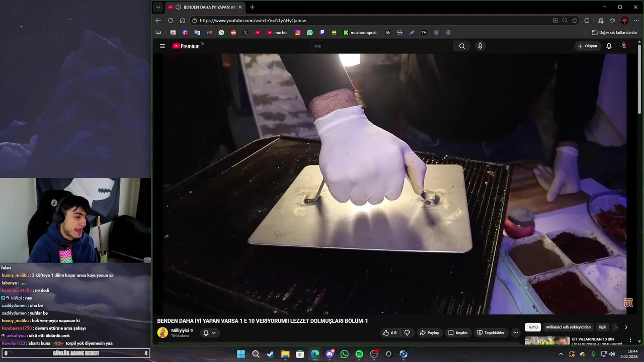Open Spotify from the taskbar
644x362 pixels.
coord(359,354)
